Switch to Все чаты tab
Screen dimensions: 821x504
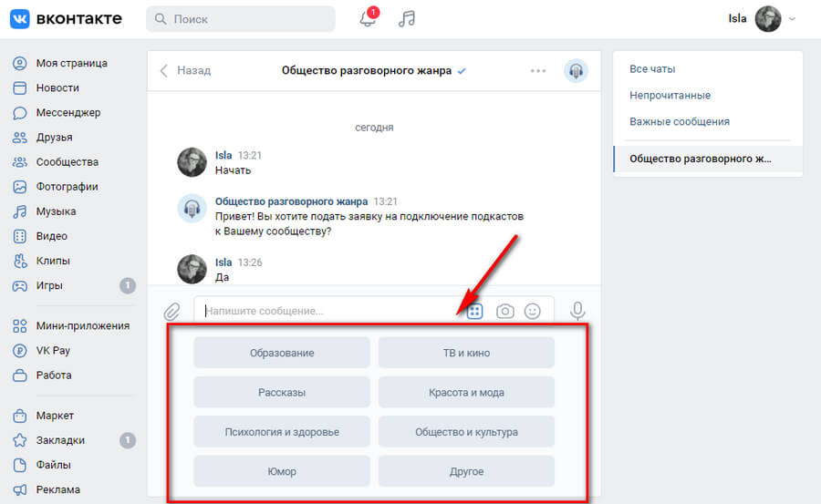coord(652,69)
